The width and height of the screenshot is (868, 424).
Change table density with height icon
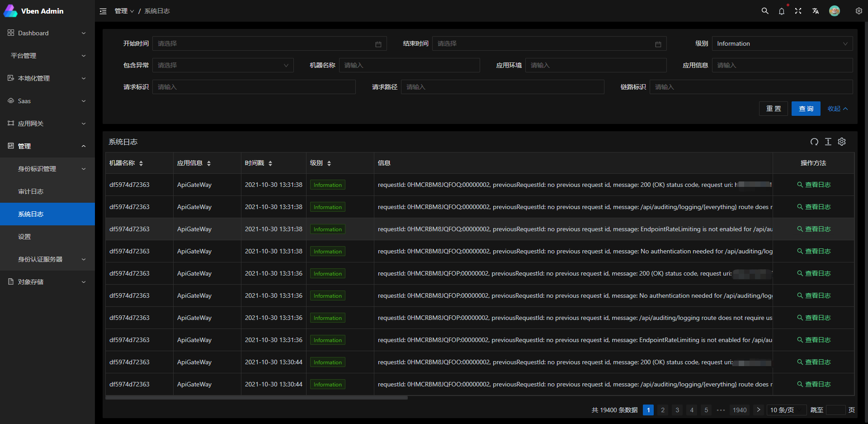click(828, 142)
